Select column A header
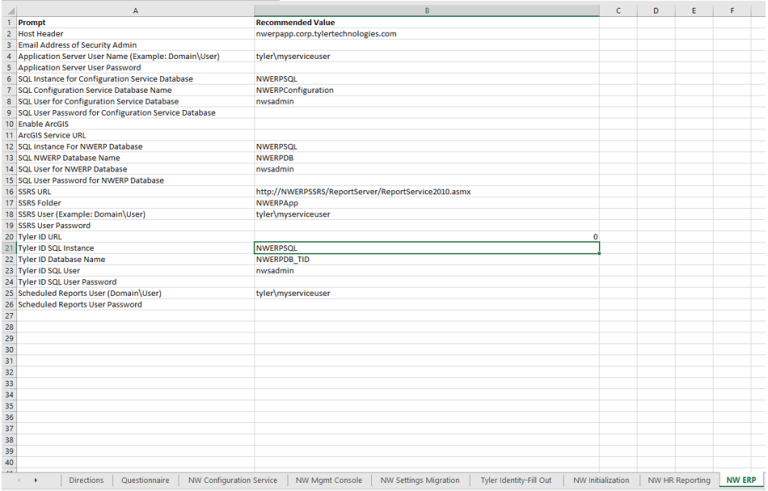Image resolution: width=768 pixels, height=491 pixels. pyautogui.click(x=134, y=9)
